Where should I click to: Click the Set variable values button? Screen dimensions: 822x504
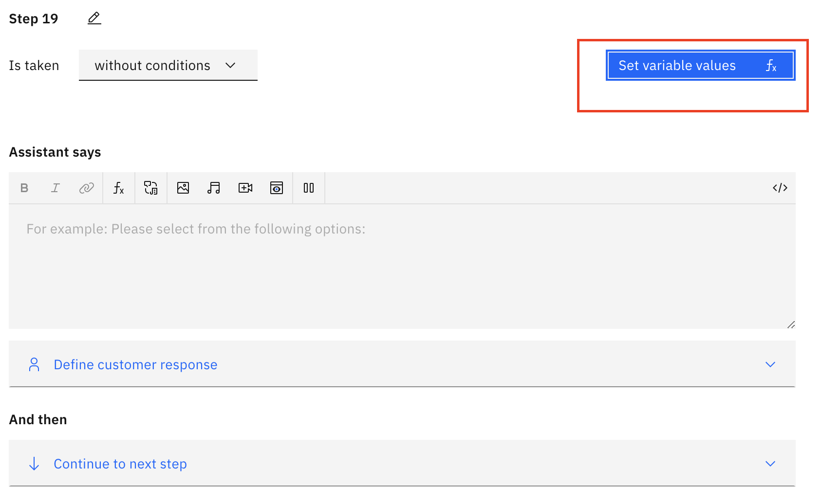point(700,65)
